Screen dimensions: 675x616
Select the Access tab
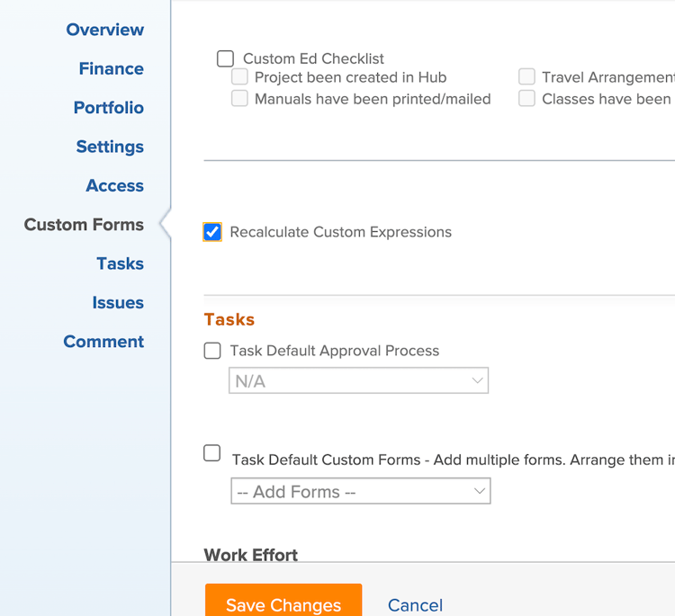tap(114, 185)
